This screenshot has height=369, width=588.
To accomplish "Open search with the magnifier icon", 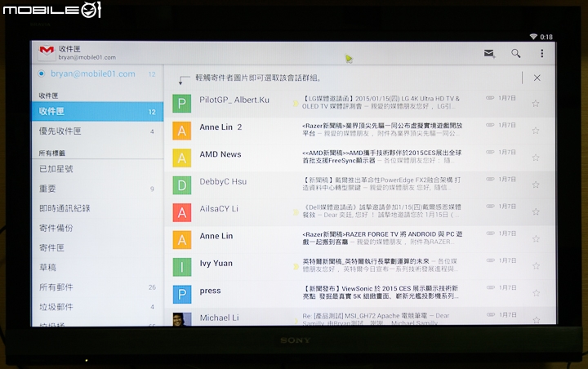I will pos(516,54).
